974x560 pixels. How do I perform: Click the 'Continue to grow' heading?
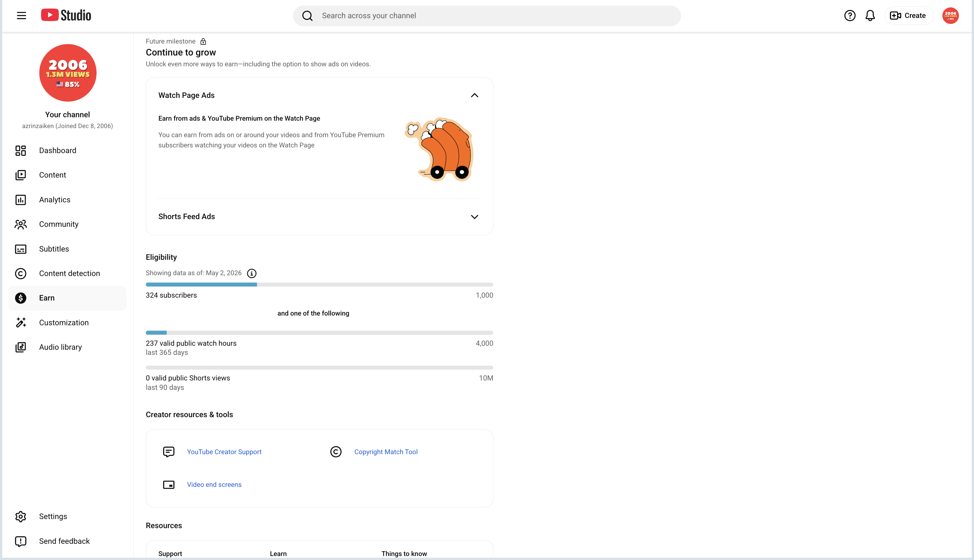tap(181, 52)
